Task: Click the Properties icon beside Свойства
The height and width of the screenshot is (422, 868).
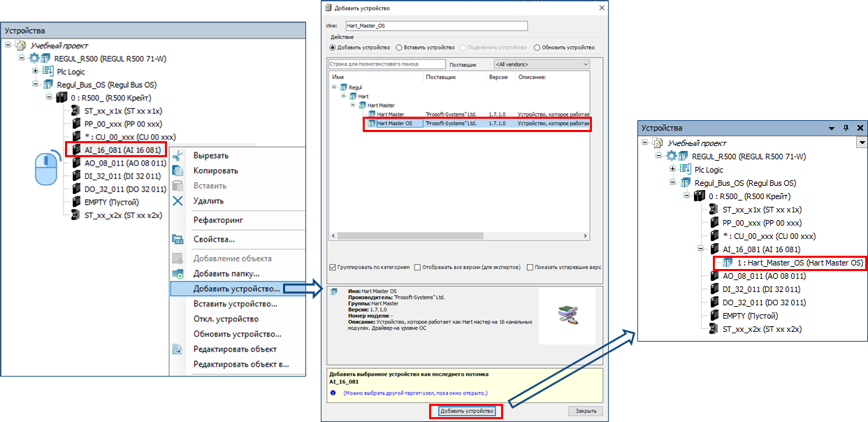Action: point(178,240)
